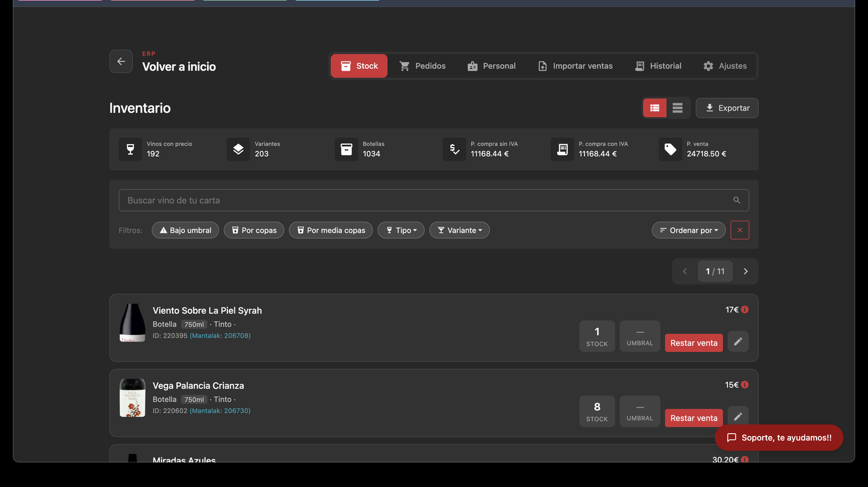Click the Volver a inicio heading
The height and width of the screenshot is (487, 868).
pos(179,67)
